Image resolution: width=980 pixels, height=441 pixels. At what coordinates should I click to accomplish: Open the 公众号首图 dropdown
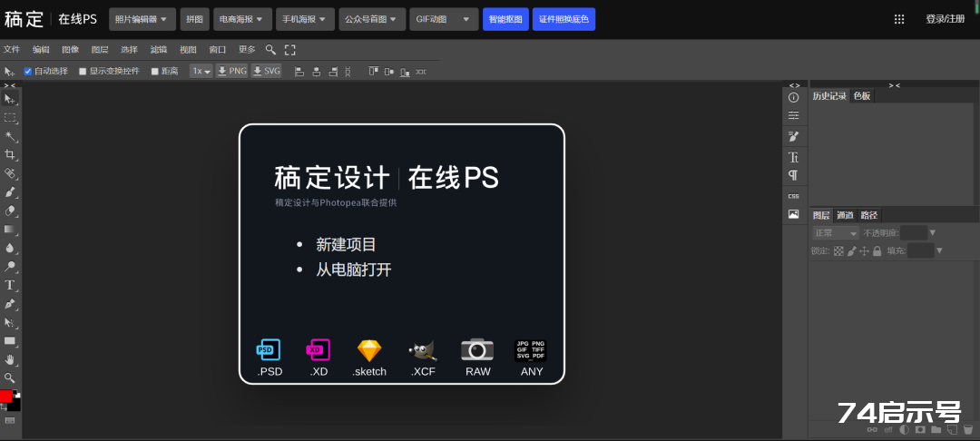click(x=372, y=19)
